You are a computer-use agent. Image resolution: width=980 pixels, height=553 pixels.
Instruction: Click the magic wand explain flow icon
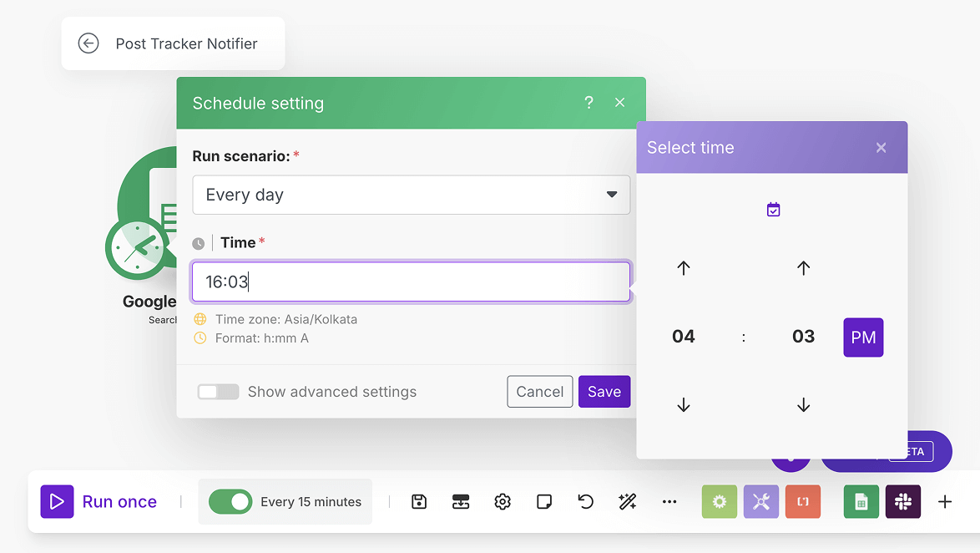coord(628,501)
